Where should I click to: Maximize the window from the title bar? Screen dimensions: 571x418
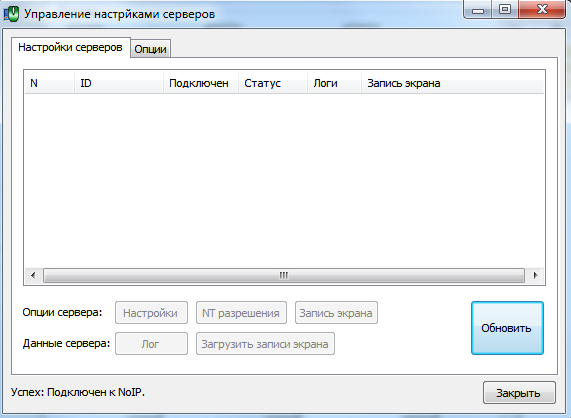coord(505,9)
